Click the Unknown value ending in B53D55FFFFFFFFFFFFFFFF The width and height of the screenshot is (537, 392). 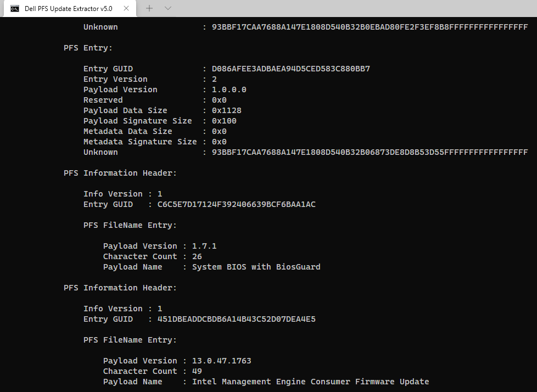[x=370, y=152]
